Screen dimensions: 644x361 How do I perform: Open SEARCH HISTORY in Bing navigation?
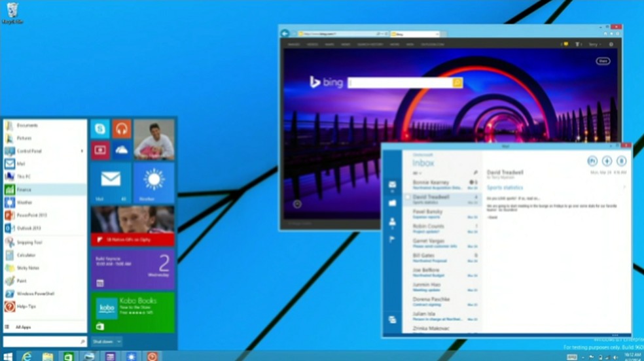click(370, 44)
